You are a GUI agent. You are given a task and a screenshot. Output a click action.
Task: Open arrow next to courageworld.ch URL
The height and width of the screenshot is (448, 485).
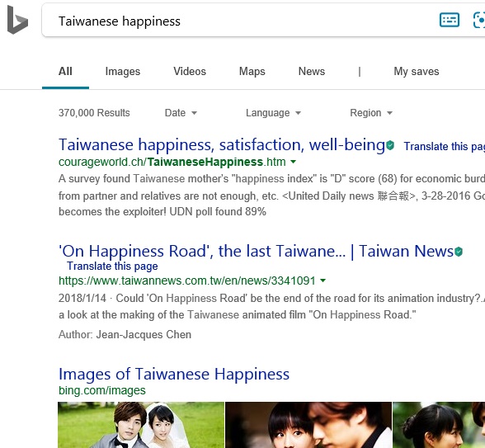tap(294, 162)
